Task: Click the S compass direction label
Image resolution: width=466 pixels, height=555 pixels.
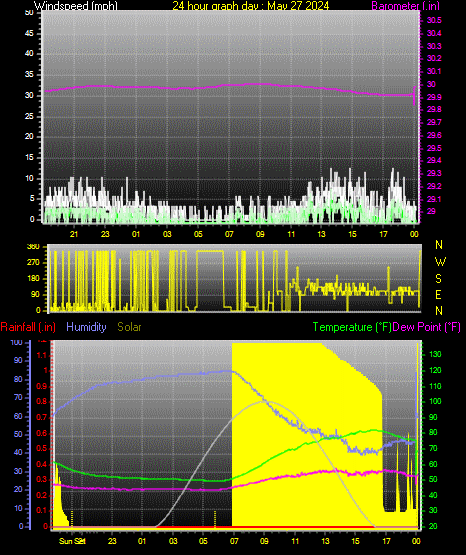Action: pyautogui.click(x=438, y=279)
